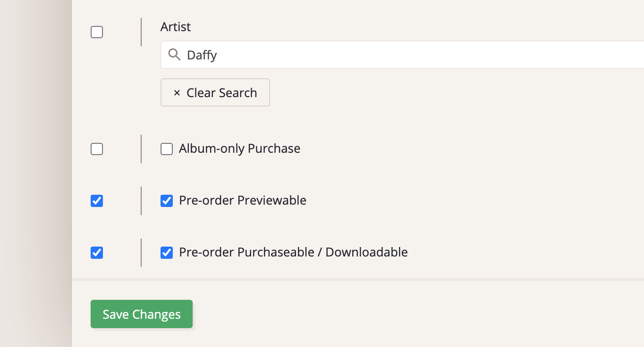Click the Pre-order Purchaseable / Downloadable label
Image resolution: width=644 pixels, height=347 pixels.
point(293,253)
